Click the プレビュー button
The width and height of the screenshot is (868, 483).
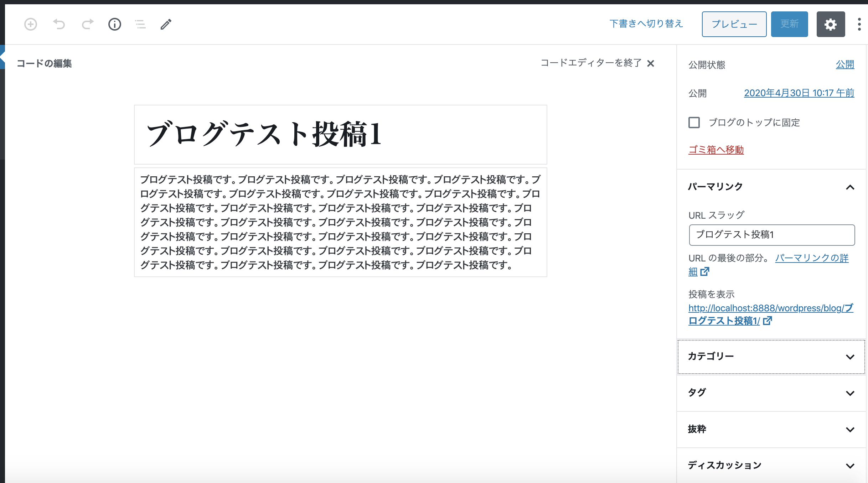point(734,24)
